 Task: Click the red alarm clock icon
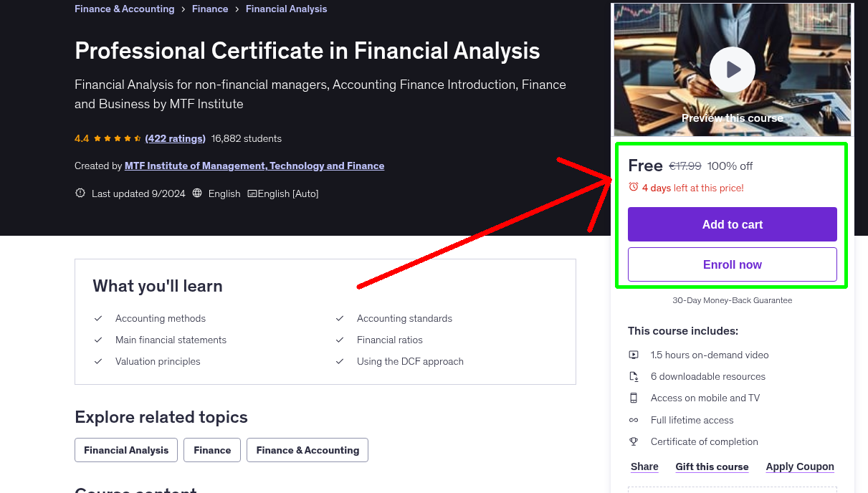click(x=633, y=186)
